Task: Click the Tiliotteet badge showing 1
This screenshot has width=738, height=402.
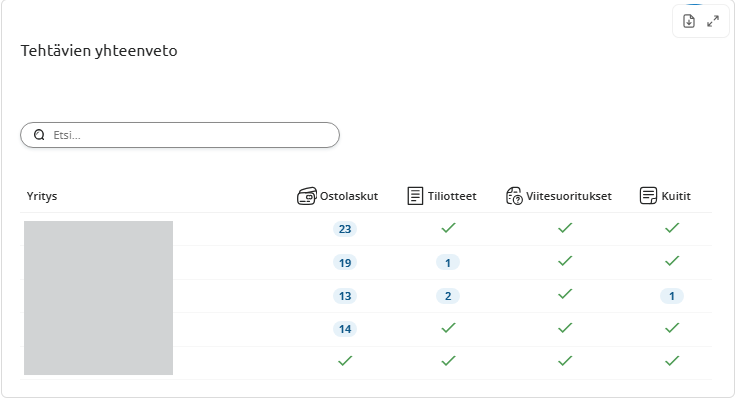Action: click(448, 263)
